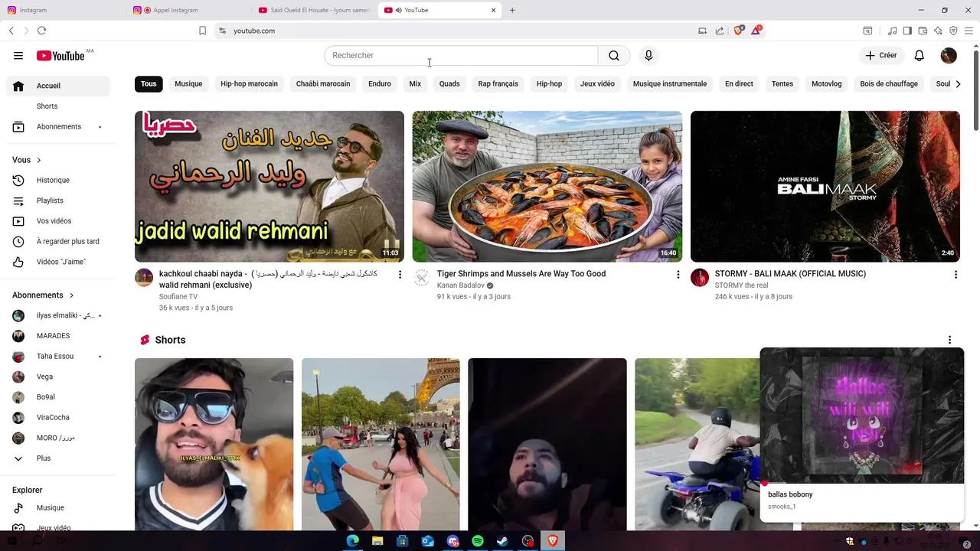
Task: Click the YouTube logo
Action: coord(60,55)
